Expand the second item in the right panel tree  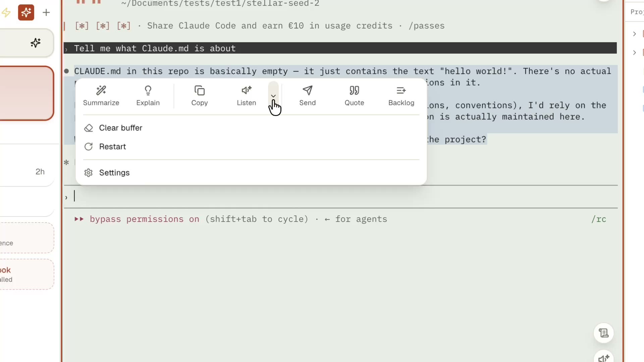tap(634, 53)
